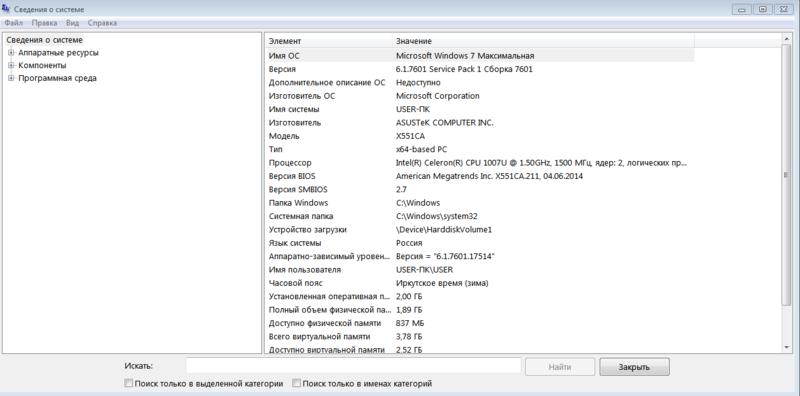
Task: Click the Microsoft Windows 7 Максимальная value
Action: pos(465,56)
